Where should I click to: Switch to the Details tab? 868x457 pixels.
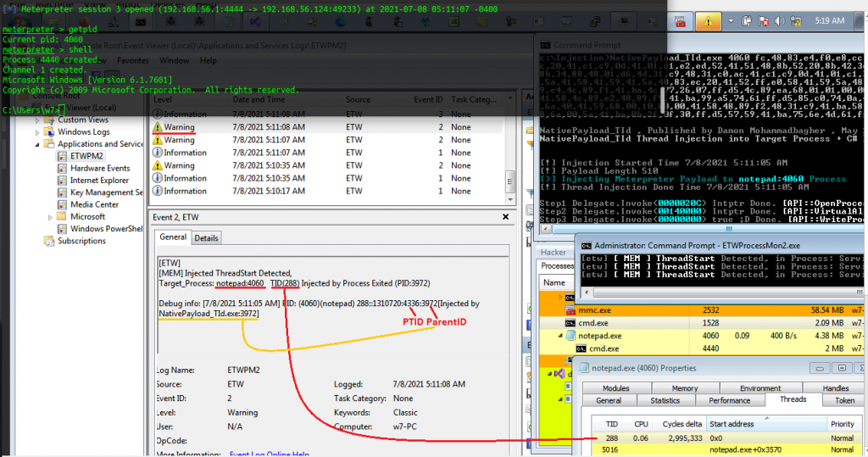(207, 238)
